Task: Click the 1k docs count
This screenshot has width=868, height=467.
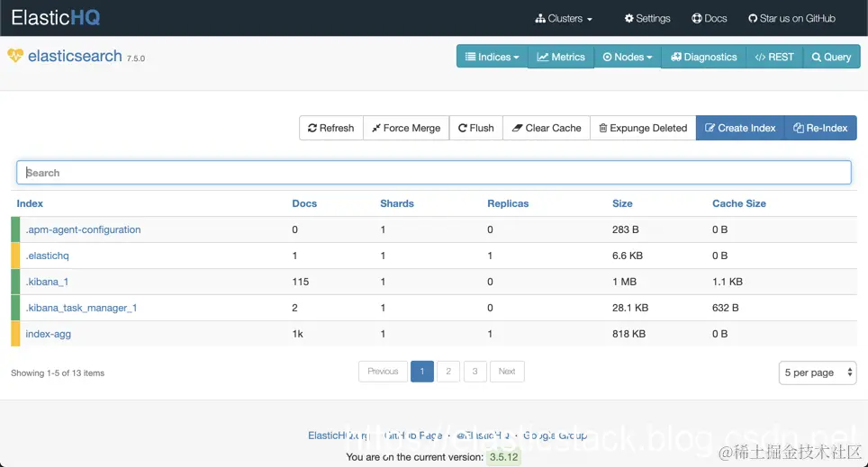Action: tap(298, 334)
